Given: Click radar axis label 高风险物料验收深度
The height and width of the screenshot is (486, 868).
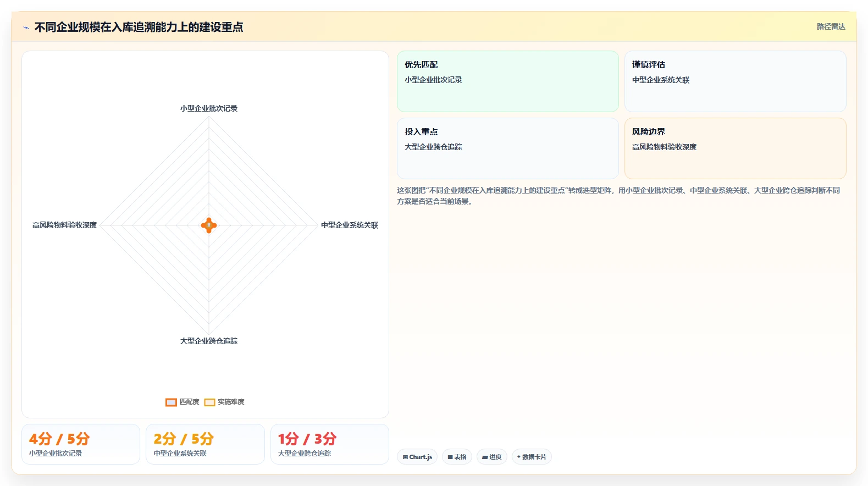Looking at the screenshot, I should pyautogui.click(x=64, y=225).
